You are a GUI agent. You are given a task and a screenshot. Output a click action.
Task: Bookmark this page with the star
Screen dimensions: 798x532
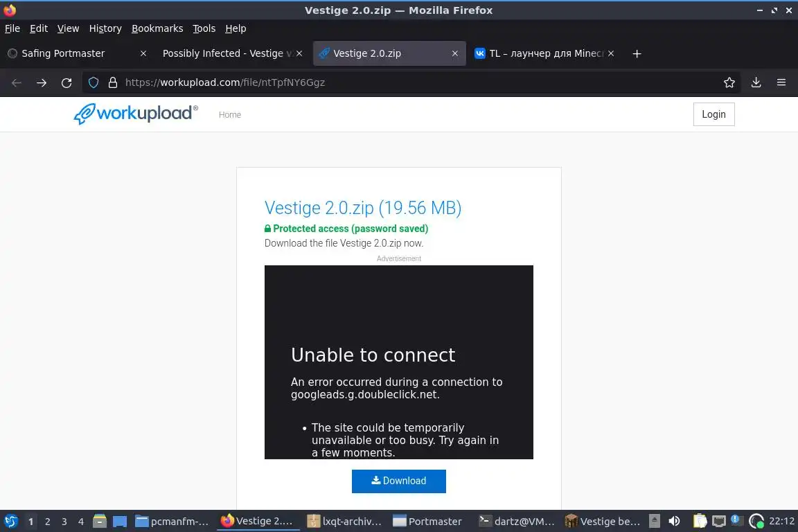[x=729, y=82]
